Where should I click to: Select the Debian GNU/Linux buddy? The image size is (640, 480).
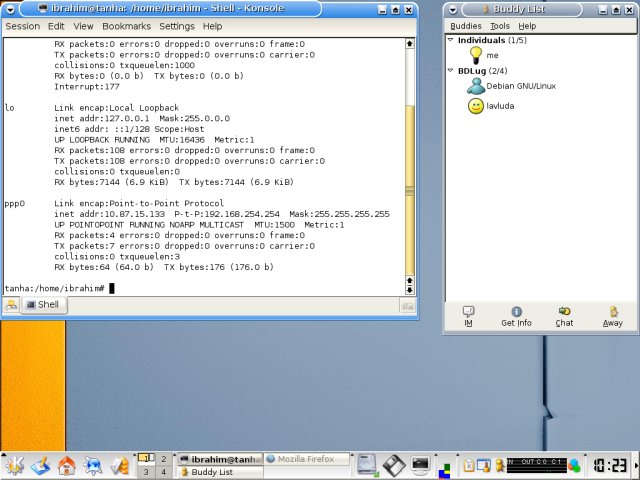coord(511,86)
